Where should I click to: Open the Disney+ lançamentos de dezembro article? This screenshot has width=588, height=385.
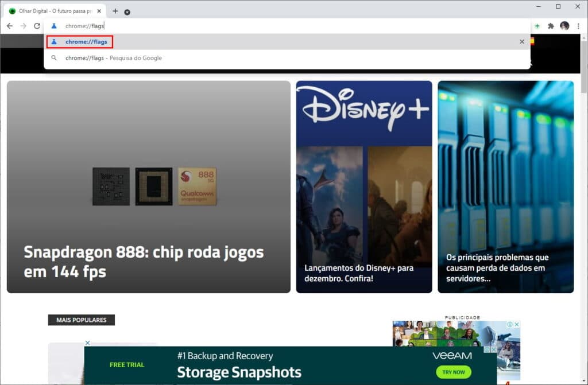point(359,273)
